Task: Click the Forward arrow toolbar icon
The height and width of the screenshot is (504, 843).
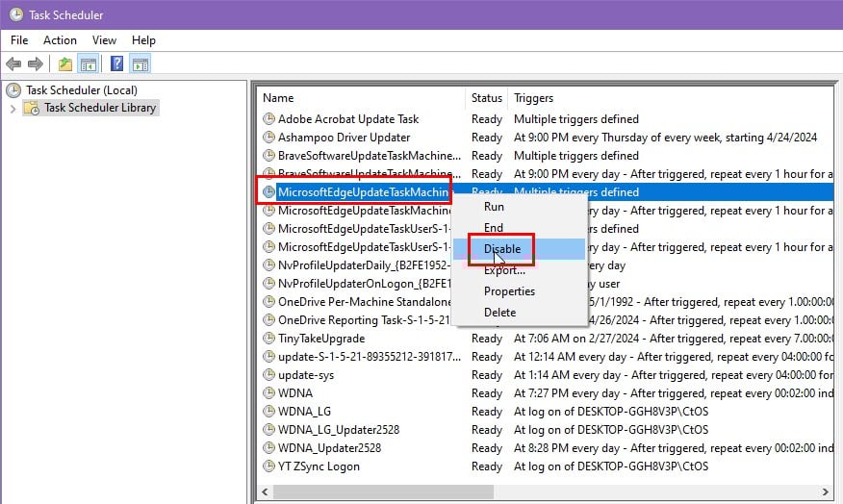Action: [35, 64]
